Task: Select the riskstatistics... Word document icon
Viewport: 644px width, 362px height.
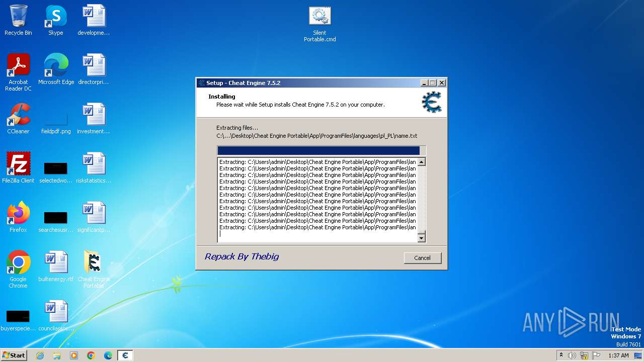Action: click(x=94, y=168)
